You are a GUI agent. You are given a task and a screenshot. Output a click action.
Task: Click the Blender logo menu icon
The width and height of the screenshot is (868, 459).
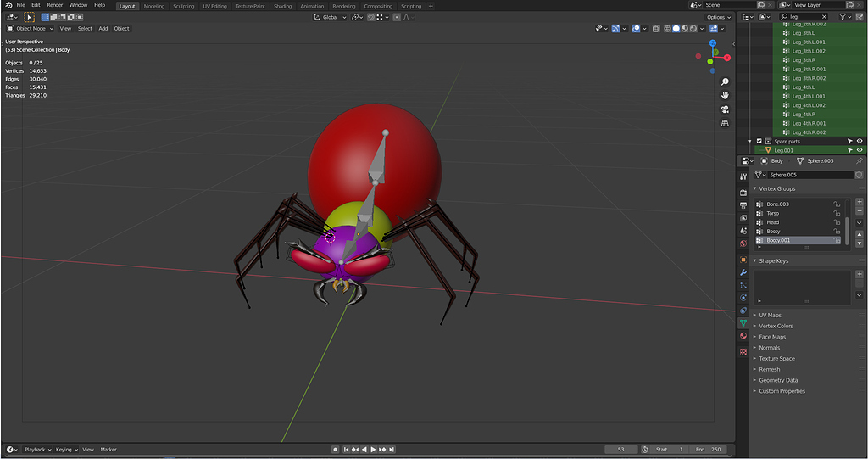pyautogui.click(x=8, y=5)
